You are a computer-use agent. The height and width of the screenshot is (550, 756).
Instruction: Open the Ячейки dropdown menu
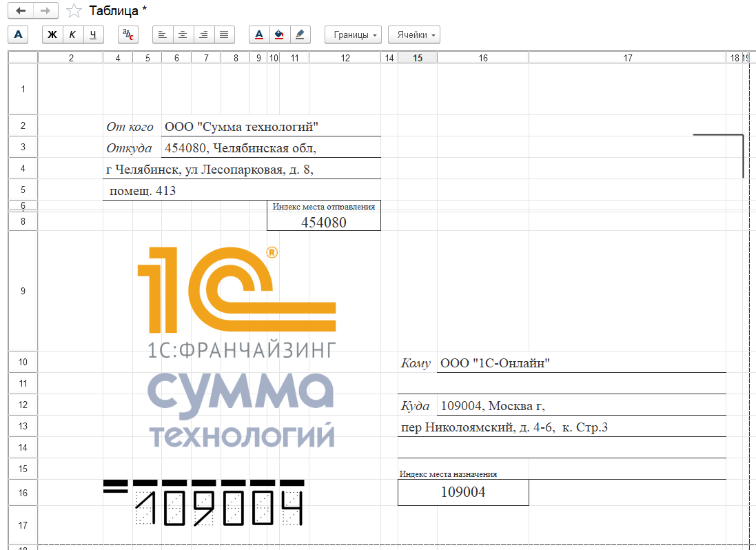(413, 34)
